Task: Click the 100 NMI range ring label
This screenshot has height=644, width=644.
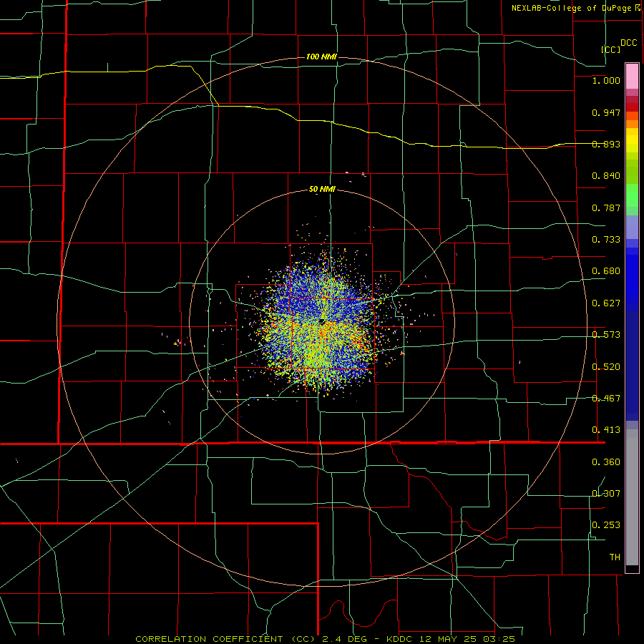Action: [x=321, y=57]
